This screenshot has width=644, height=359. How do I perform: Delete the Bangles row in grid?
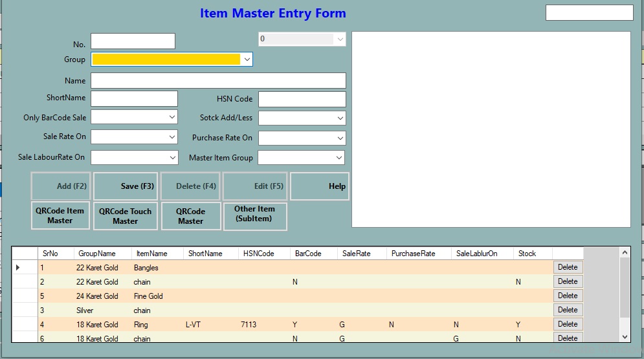(x=568, y=267)
